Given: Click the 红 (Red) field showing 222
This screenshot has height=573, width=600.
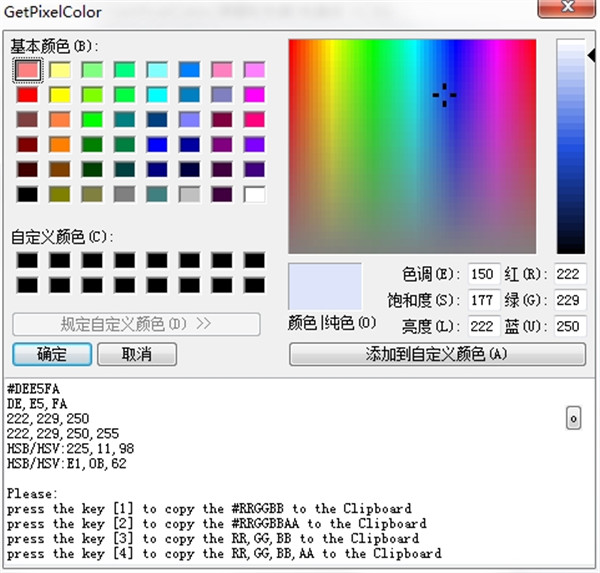Looking at the screenshot, I should point(569,274).
